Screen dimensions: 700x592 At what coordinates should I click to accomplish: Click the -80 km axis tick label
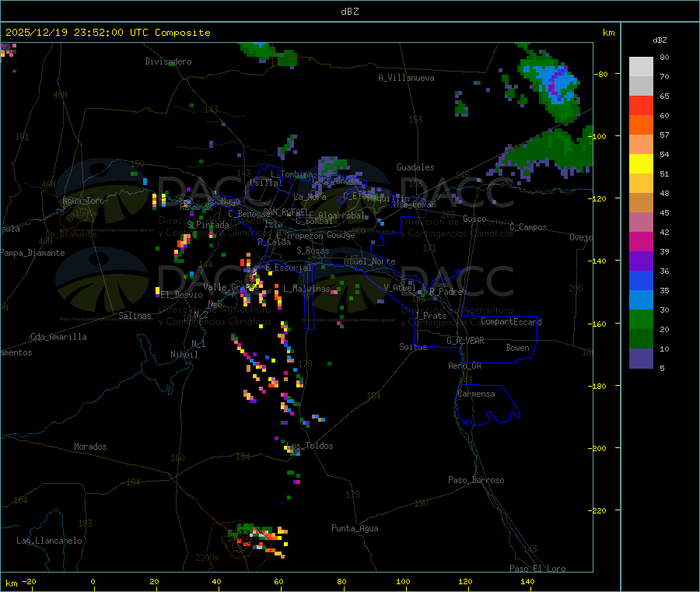[x=600, y=74]
